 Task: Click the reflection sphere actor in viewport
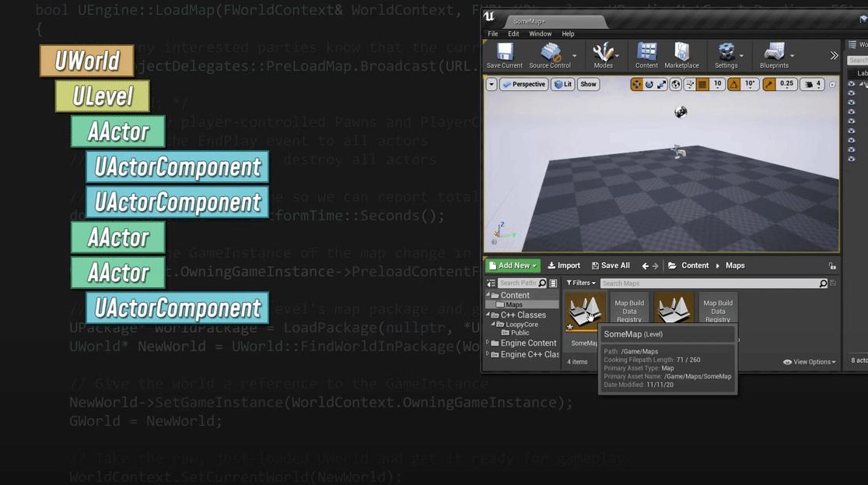click(x=681, y=112)
